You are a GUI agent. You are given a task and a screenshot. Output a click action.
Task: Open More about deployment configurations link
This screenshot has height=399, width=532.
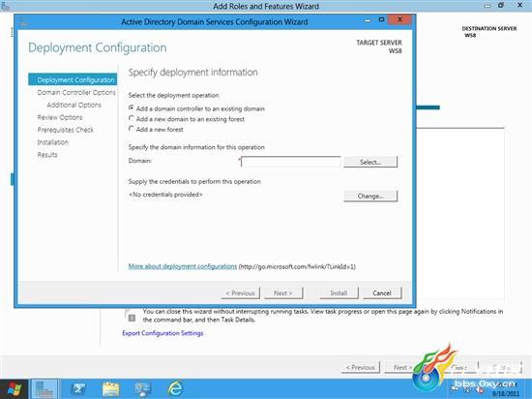pyautogui.click(x=183, y=266)
